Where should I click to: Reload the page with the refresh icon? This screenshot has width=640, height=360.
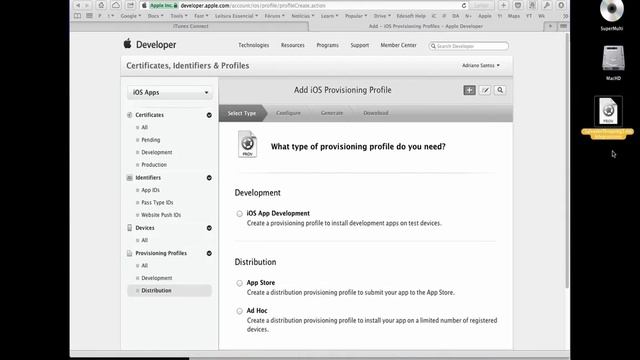tap(464, 5)
